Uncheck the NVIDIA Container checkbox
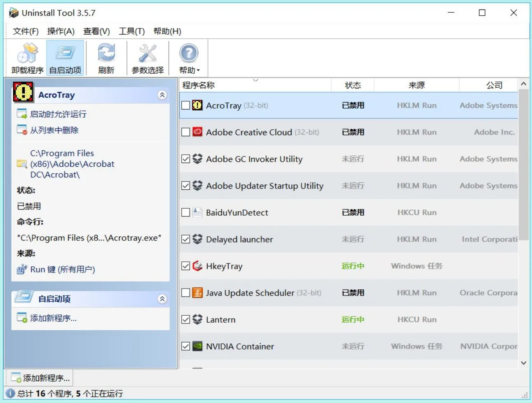The height and width of the screenshot is (403, 532). pyautogui.click(x=186, y=346)
